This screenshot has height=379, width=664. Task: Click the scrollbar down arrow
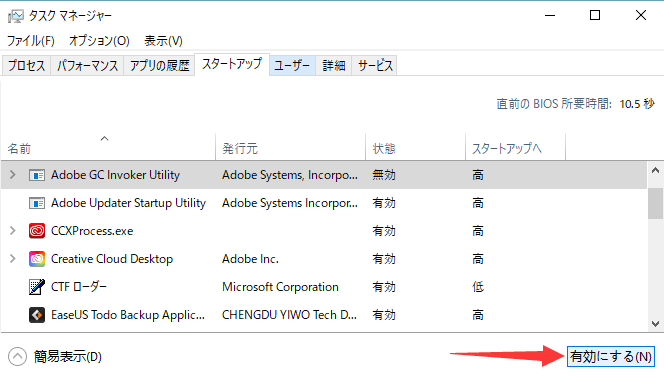pos(656,324)
